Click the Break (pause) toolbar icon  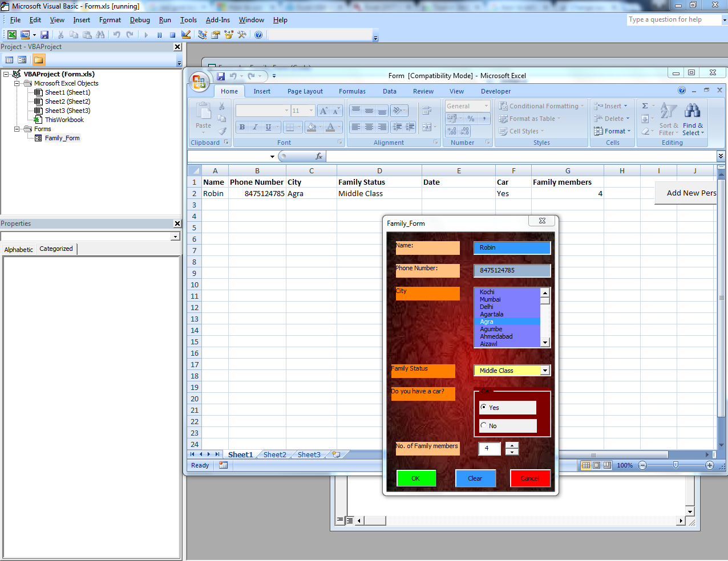160,35
